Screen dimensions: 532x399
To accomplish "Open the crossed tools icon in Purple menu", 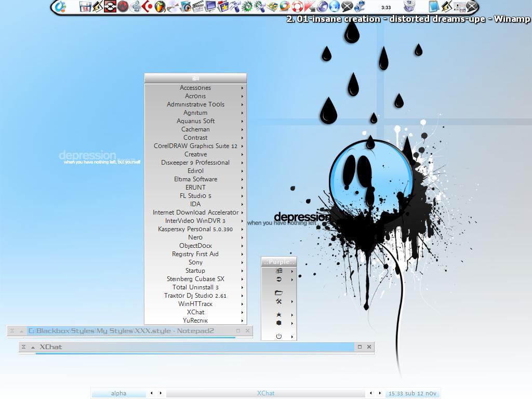I will pos(278,301).
